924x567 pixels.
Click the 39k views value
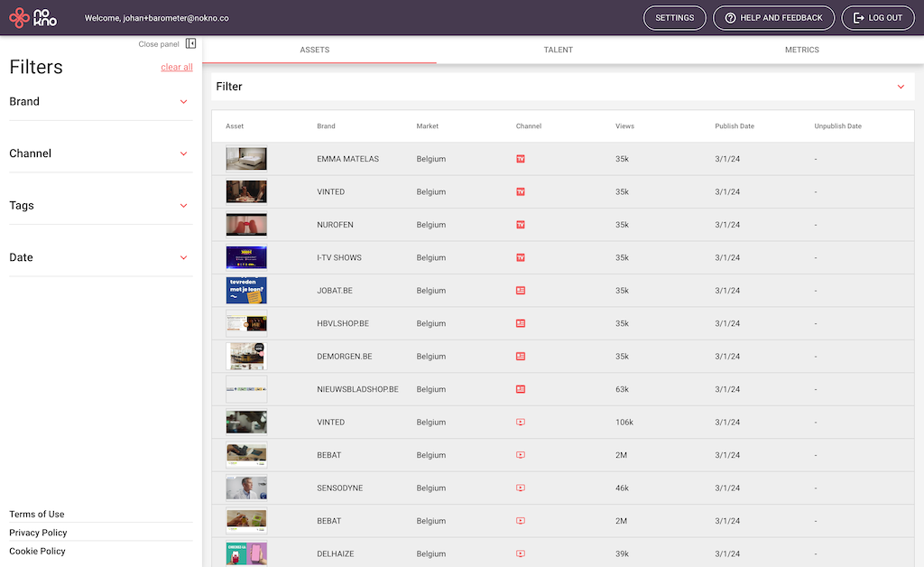622,554
